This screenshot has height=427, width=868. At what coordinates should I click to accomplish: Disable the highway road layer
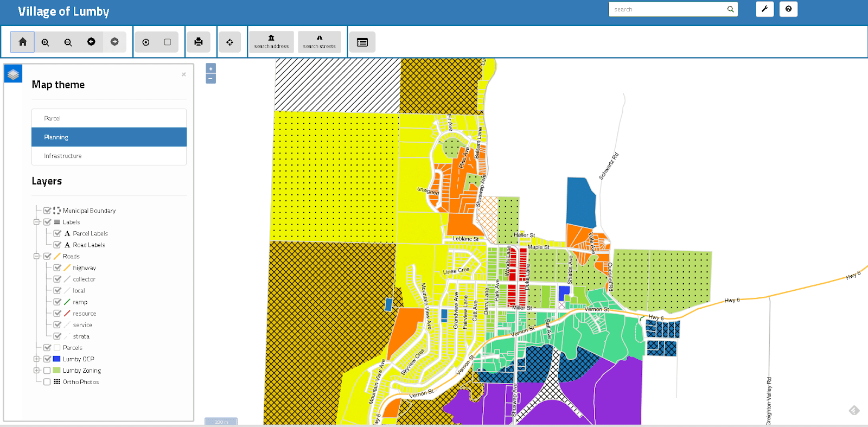pos(58,267)
